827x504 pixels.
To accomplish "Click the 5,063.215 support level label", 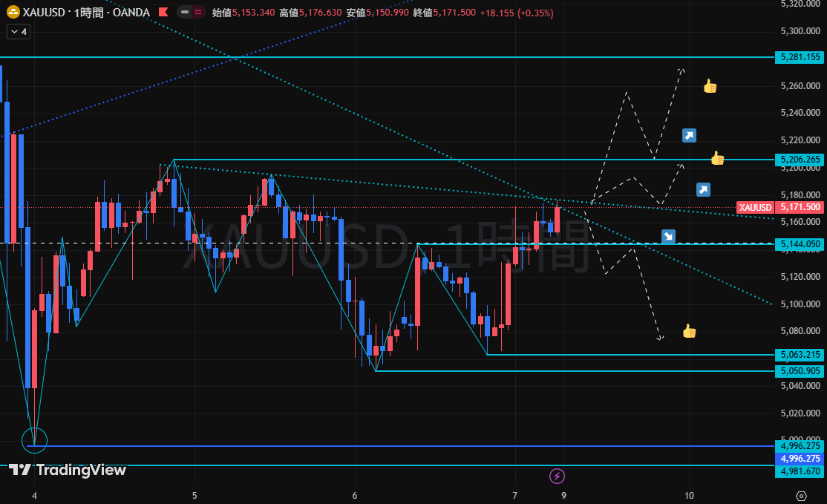I will pyautogui.click(x=799, y=355).
